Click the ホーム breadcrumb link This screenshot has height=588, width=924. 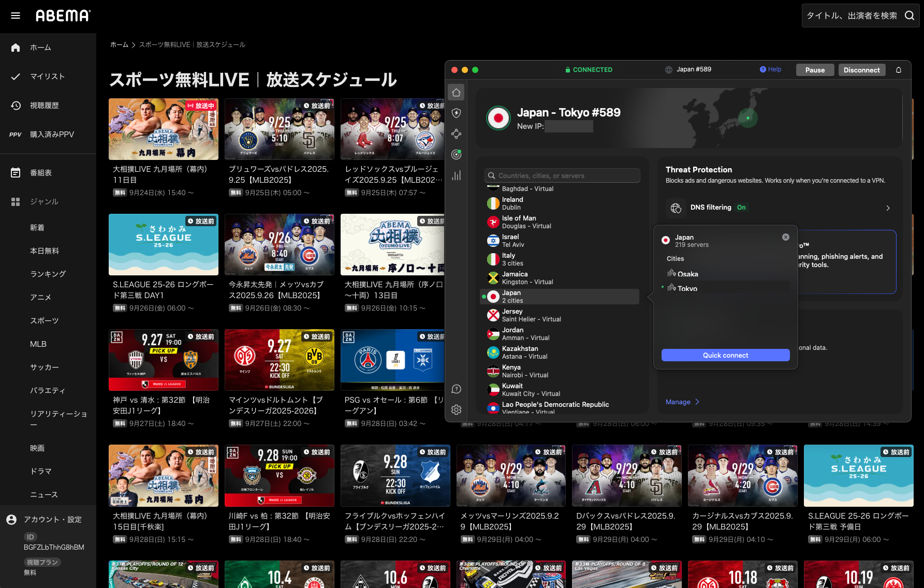[x=119, y=45]
